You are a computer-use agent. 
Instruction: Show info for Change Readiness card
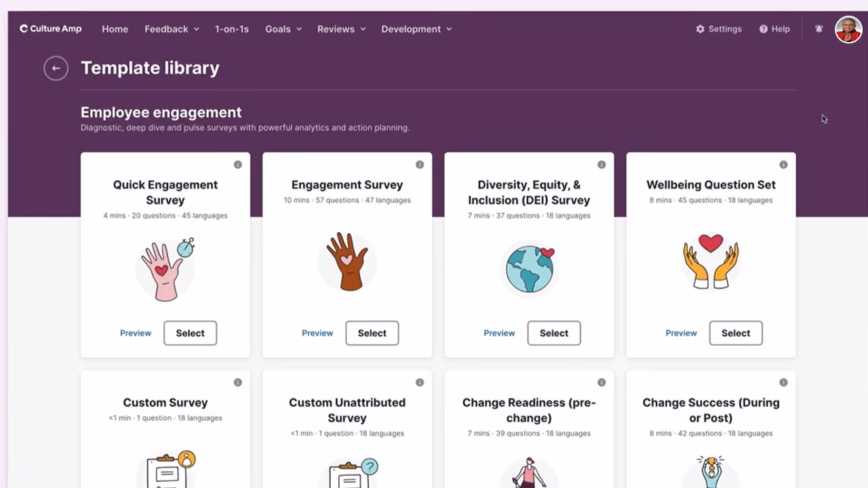click(601, 382)
